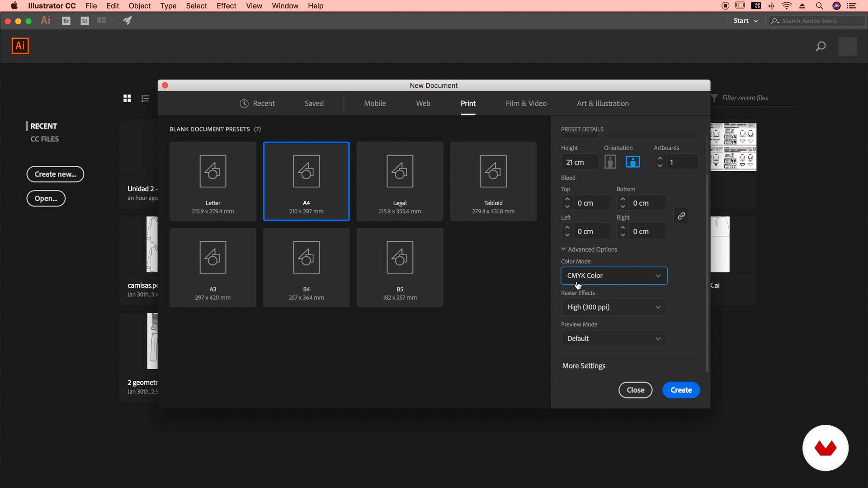Open the Window menu
The image size is (868, 488).
click(285, 6)
